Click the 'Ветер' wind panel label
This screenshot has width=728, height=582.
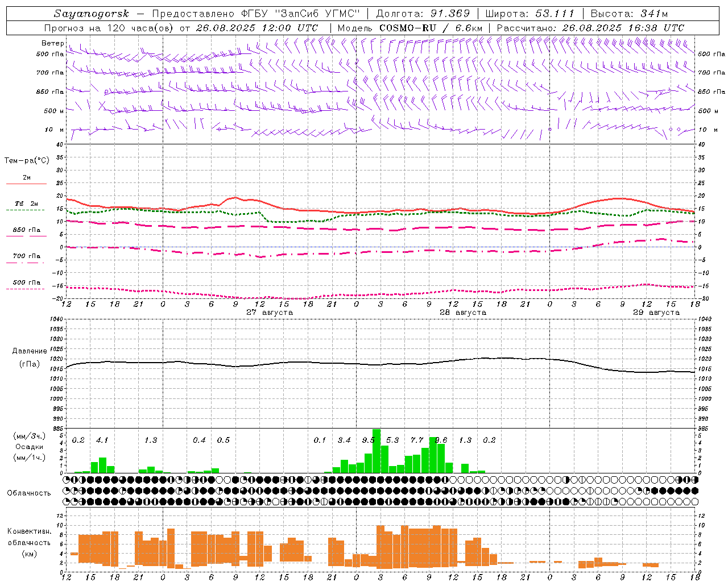(52, 43)
